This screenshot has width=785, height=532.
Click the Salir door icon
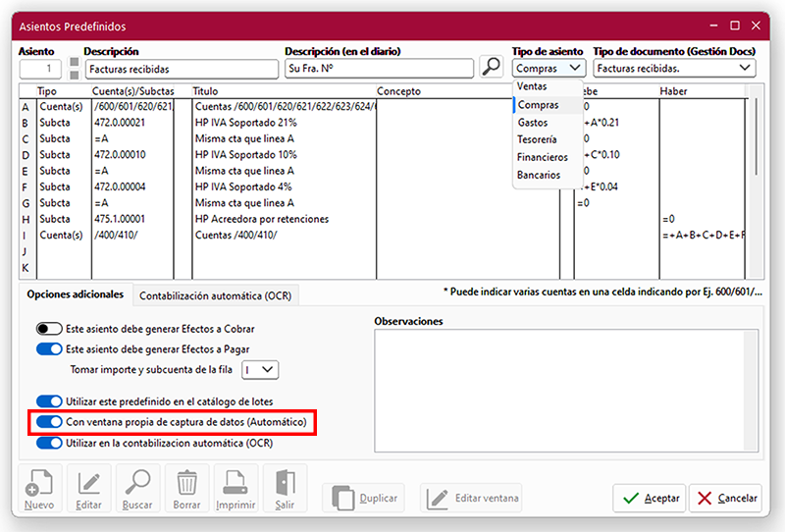(285, 488)
